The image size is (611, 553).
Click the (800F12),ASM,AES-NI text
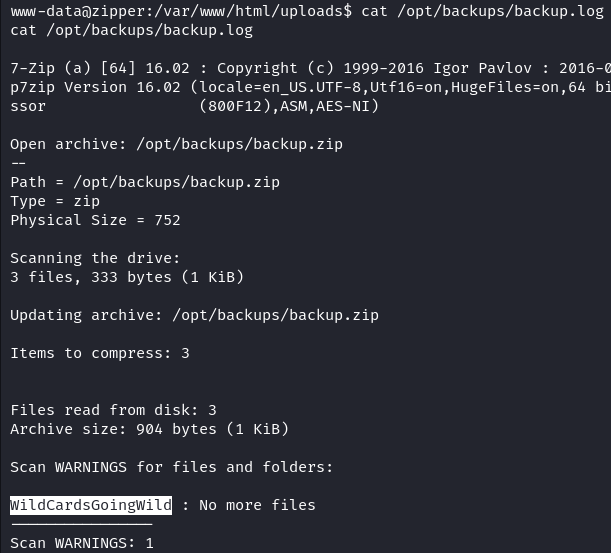289,106
